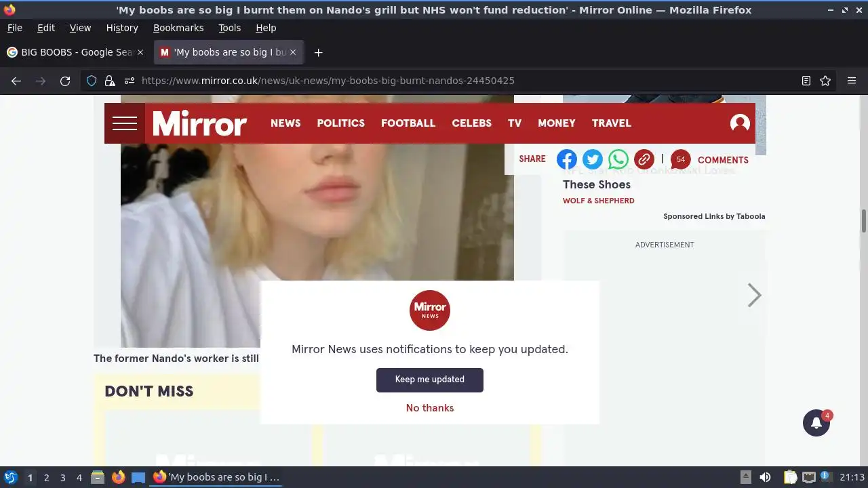
Task: Close the Mirror article tab
Action: [293, 52]
